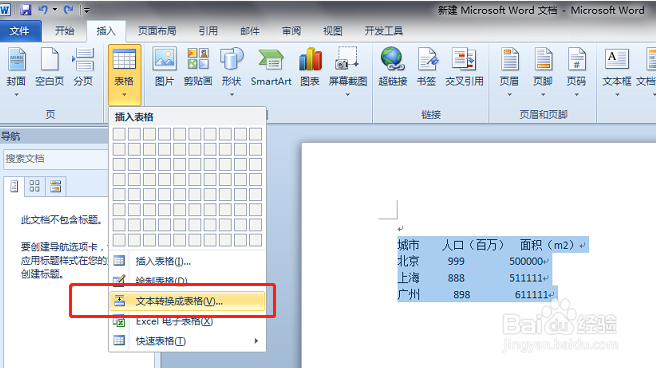Expand the Footer dropdown arrow
This screenshot has height=368, width=656.
click(x=543, y=95)
